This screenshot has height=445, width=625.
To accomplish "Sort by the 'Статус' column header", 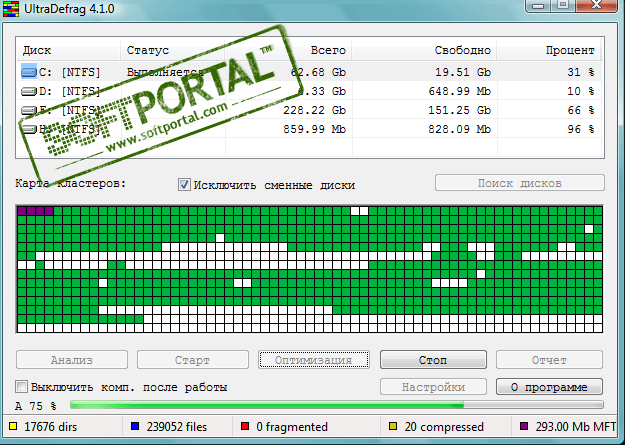I will click(x=173, y=50).
